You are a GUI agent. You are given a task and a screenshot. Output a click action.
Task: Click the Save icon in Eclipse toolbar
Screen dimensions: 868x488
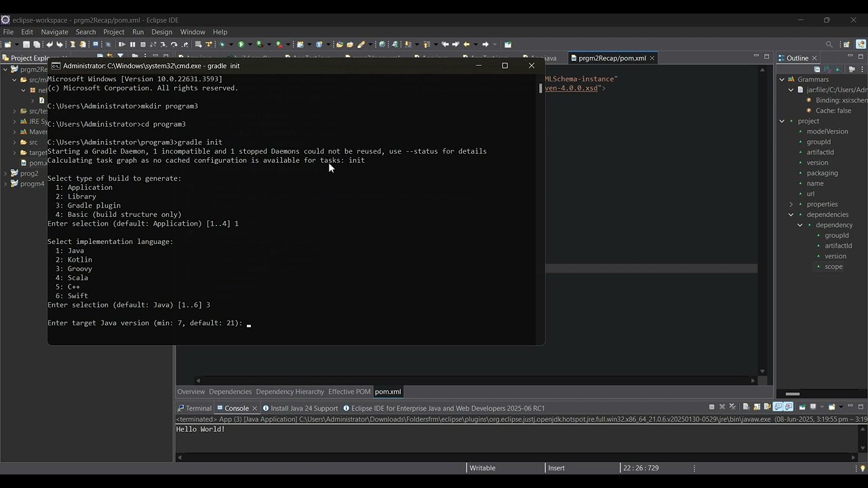pyautogui.click(x=26, y=44)
